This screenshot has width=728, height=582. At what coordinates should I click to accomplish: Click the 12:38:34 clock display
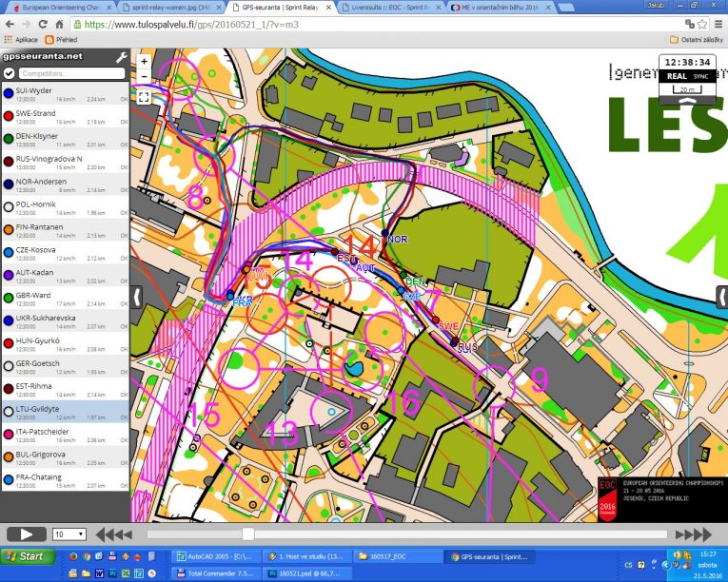[x=687, y=62]
